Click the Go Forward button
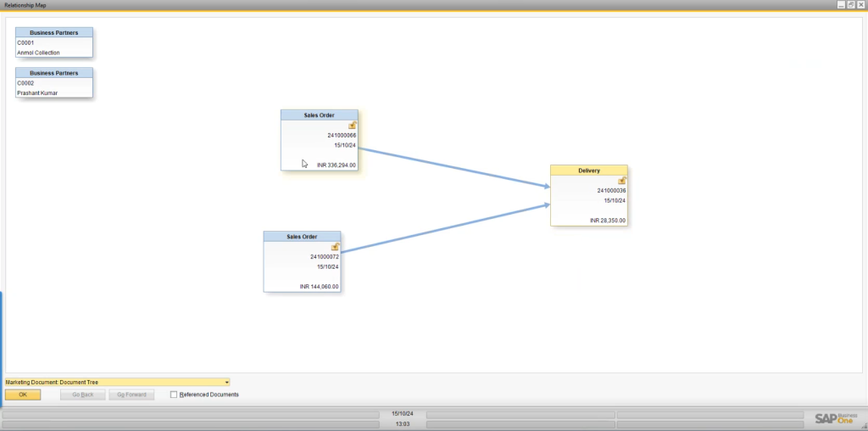The width and height of the screenshot is (868, 431). coord(131,395)
